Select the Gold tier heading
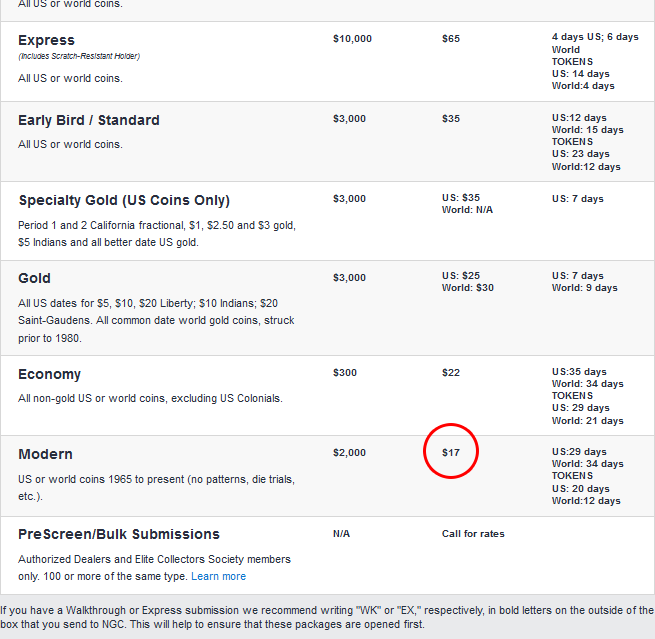 34,278
